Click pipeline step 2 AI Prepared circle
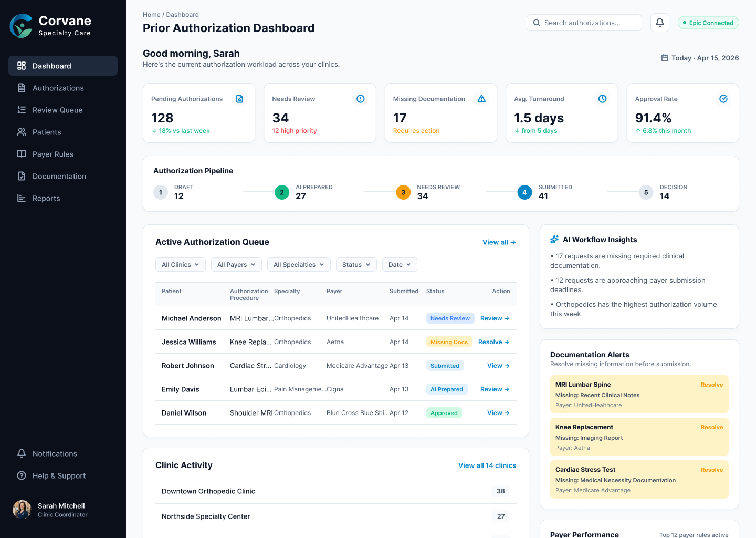Image resolution: width=756 pixels, height=538 pixels. pos(282,192)
